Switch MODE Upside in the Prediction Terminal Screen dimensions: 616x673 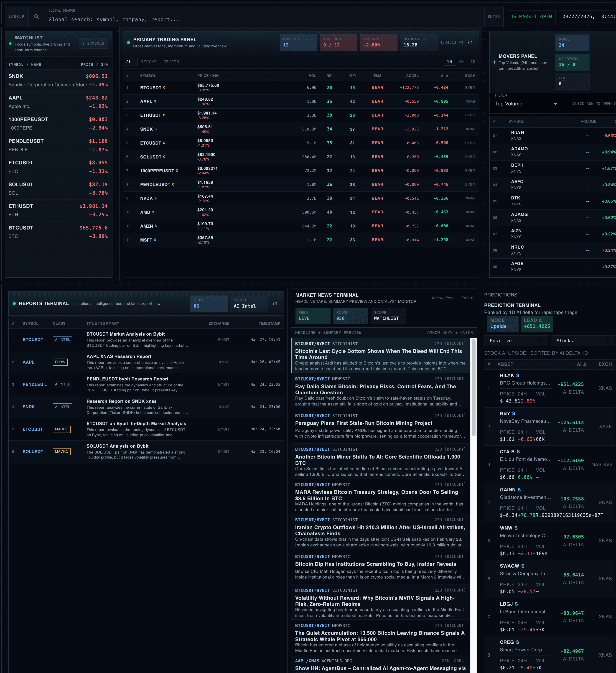502,324
